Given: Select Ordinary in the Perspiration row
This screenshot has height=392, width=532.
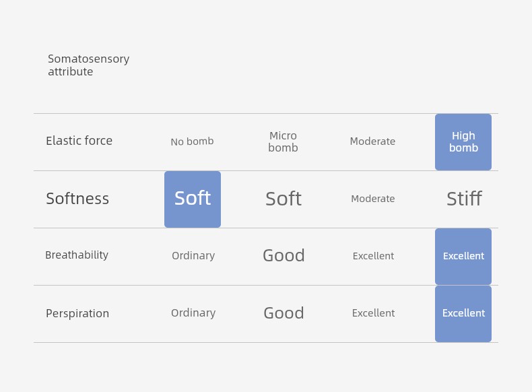Looking at the screenshot, I should (193, 313).
